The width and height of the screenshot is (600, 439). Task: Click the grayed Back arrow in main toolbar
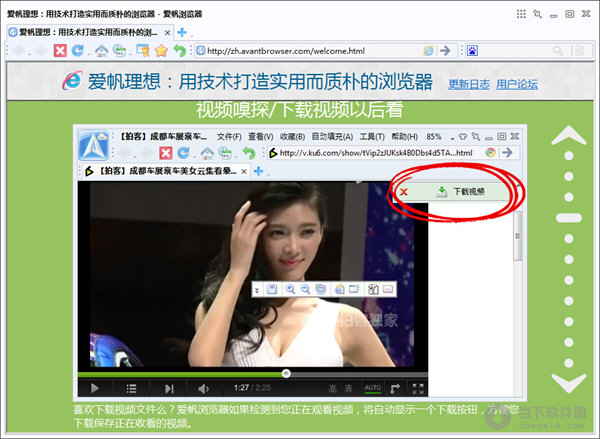pyautogui.click(x=19, y=51)
